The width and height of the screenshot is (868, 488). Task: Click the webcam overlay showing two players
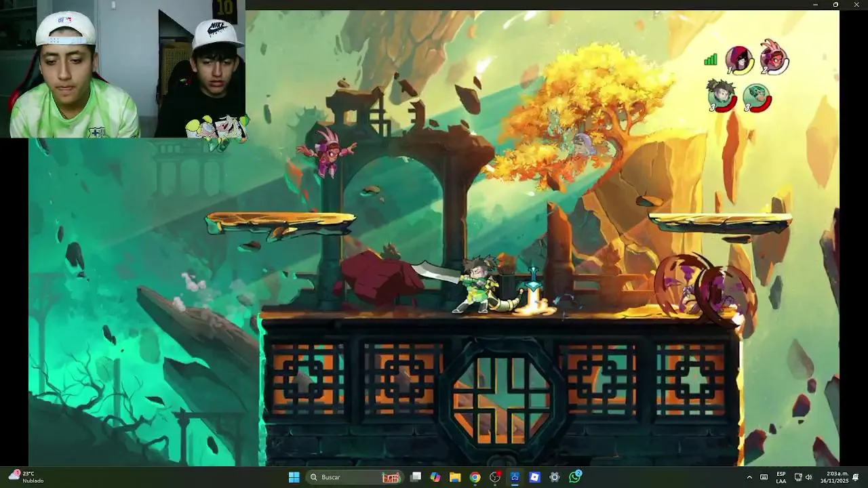coord(123,69)
